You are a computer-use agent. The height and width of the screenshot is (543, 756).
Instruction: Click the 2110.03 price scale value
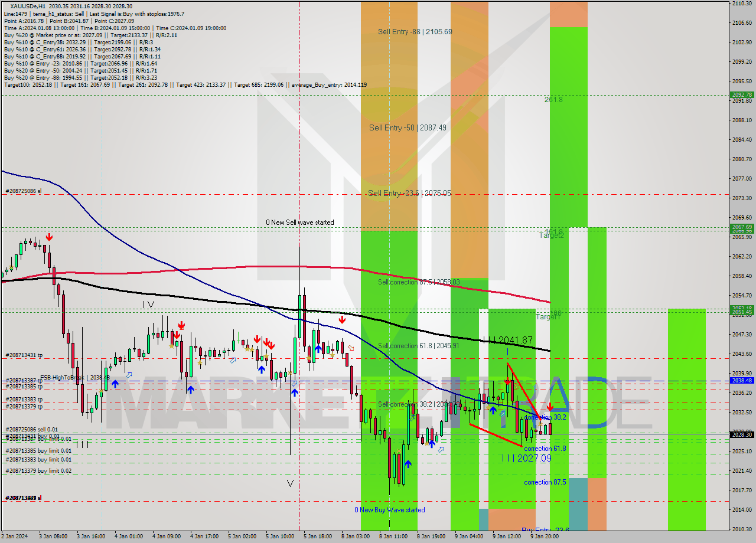tap(741, 4)
